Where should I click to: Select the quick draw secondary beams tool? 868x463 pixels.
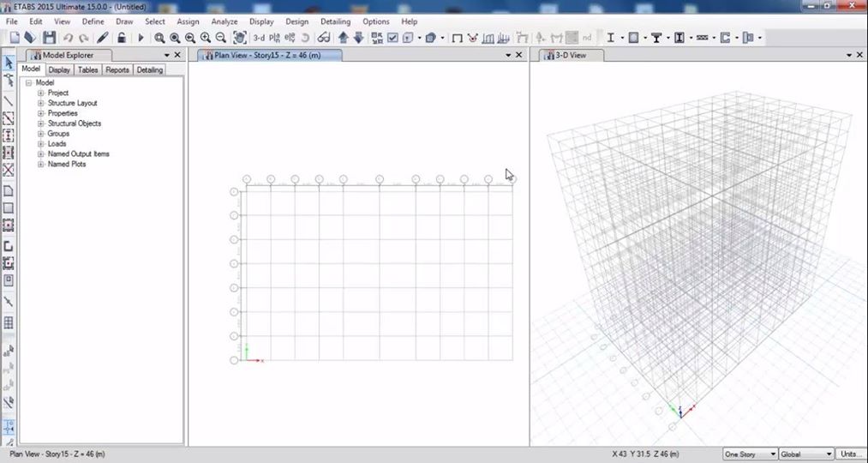click(9, 153)
